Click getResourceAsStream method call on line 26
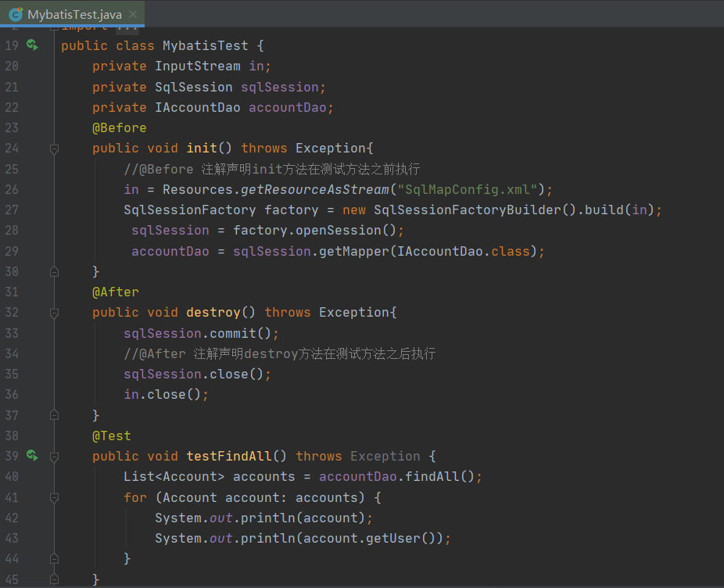The height and width of the screenshot is (588, 724). pyautogui.click(x=315, y=189)
